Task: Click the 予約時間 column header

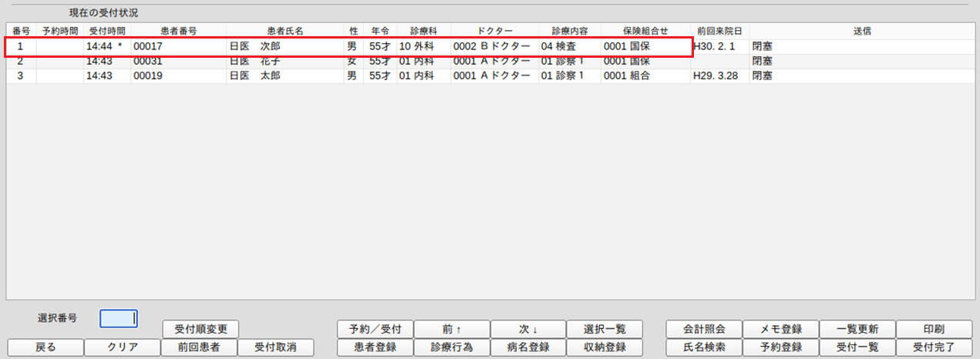Action: tap(59, 31)
